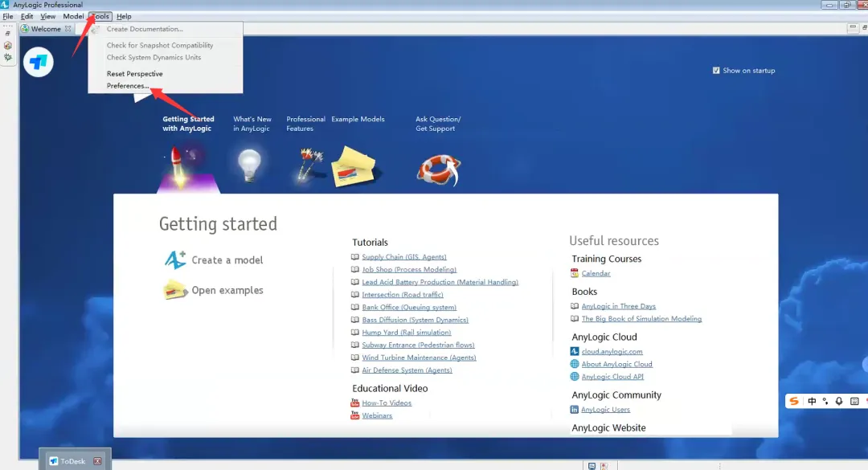Click Open examples text link
Screen dimensions: 868x470
(227, 290)
